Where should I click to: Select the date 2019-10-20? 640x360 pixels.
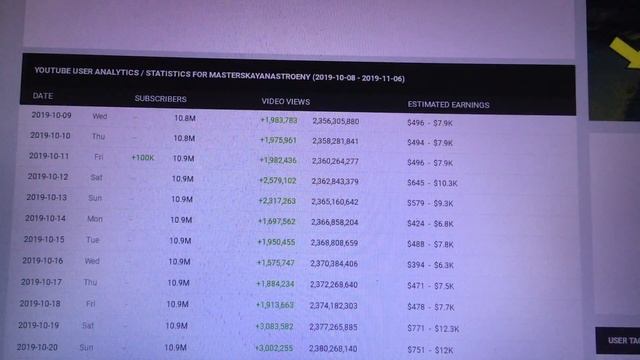(37, 347)
